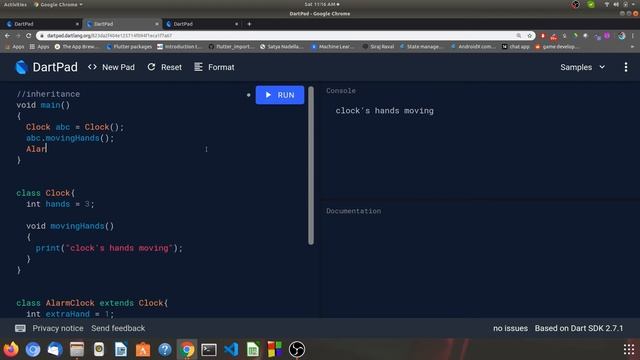Open Help from the dock
Screen dimensions: 640x360
pyautogui.click(x=165, y=349)
